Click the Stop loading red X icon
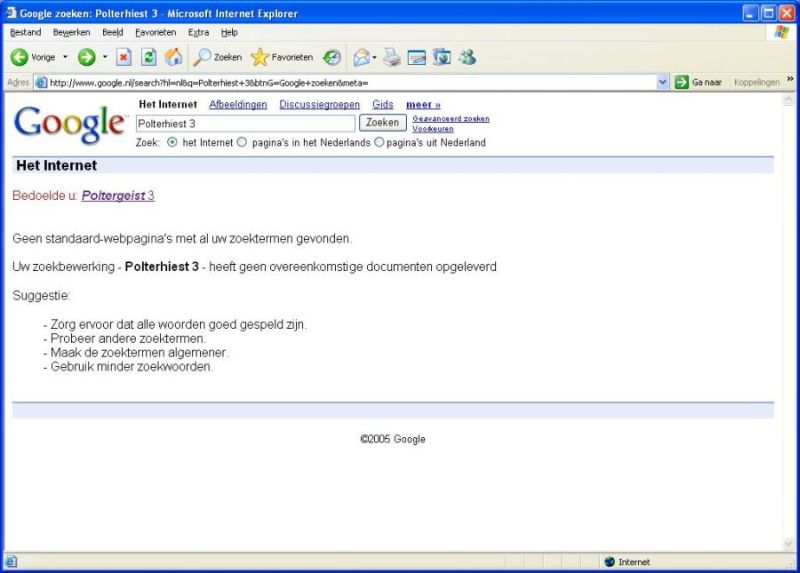 [124, 58]
